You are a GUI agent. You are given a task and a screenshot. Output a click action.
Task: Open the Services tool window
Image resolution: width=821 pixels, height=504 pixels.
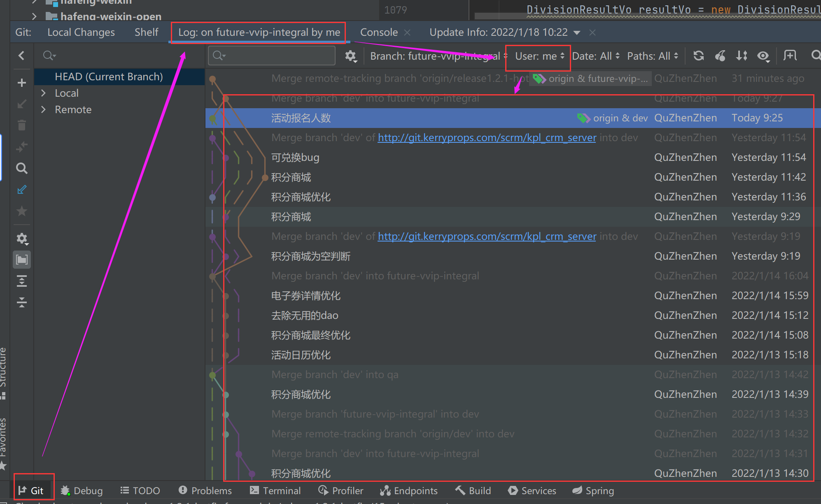tap(532, 490)
